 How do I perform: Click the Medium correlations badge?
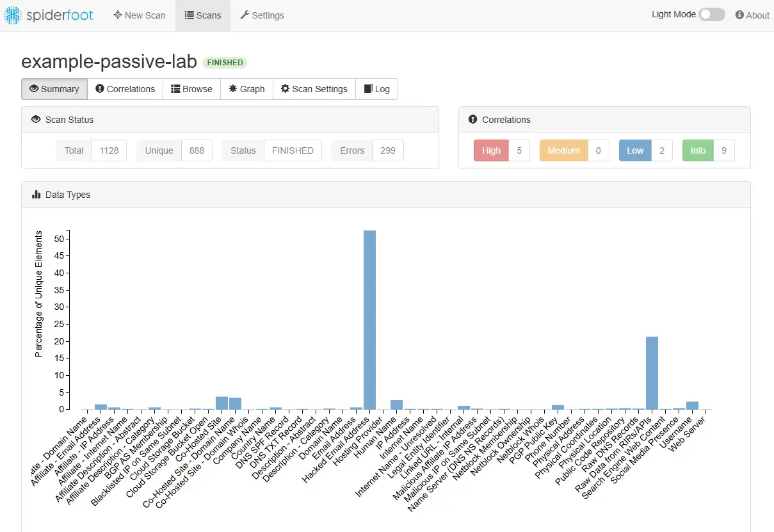tap(563, 150)
